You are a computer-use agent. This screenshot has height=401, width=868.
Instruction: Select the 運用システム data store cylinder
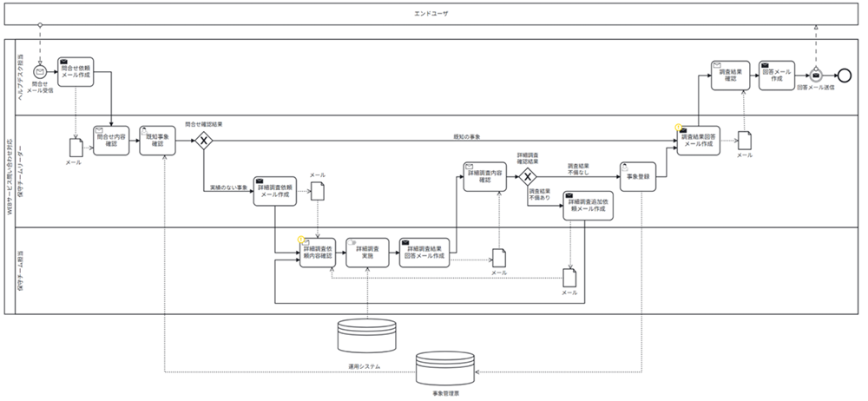tap(366, 334)
